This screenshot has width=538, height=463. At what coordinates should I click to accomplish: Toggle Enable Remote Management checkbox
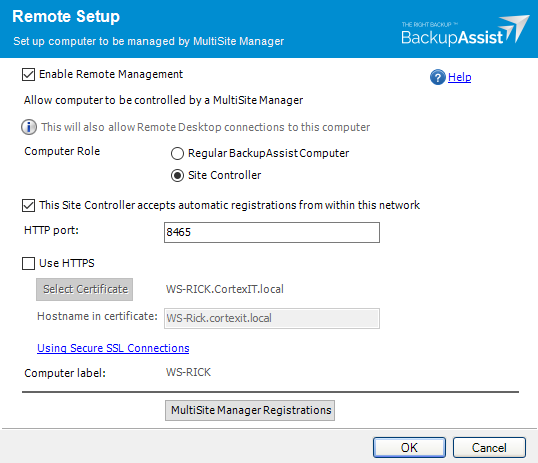pos(28,74)
